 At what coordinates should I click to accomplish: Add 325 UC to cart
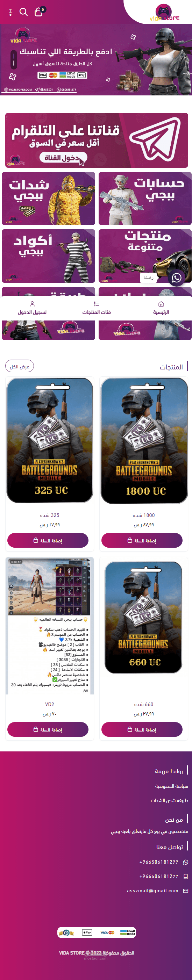click(x=48, y=540)
